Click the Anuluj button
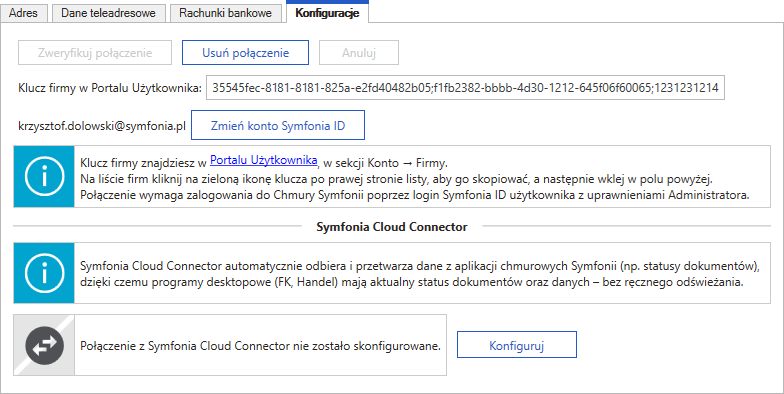The height and width of the screenshot is (394, 784). click(x=359, y=53)
